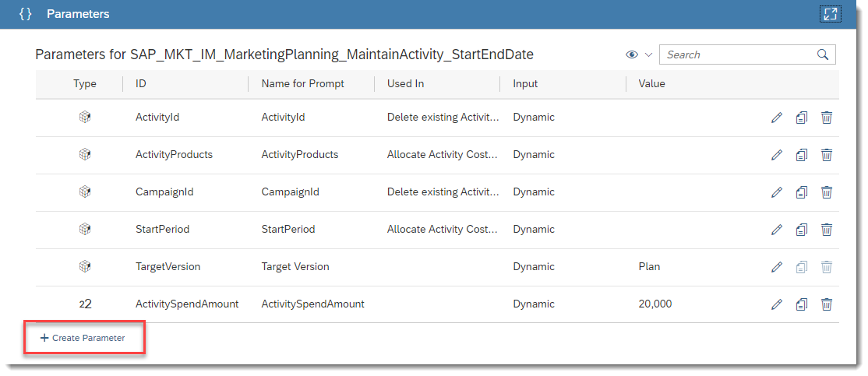Click the TargetVersion member type icon
This screenshot has width=868, height=376.
(85, 266)
